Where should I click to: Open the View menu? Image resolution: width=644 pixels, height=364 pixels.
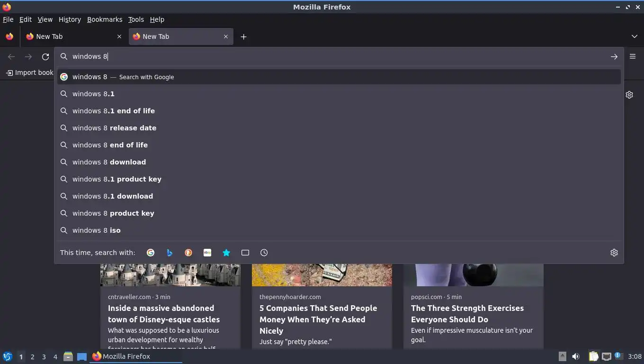pos(45,19)
